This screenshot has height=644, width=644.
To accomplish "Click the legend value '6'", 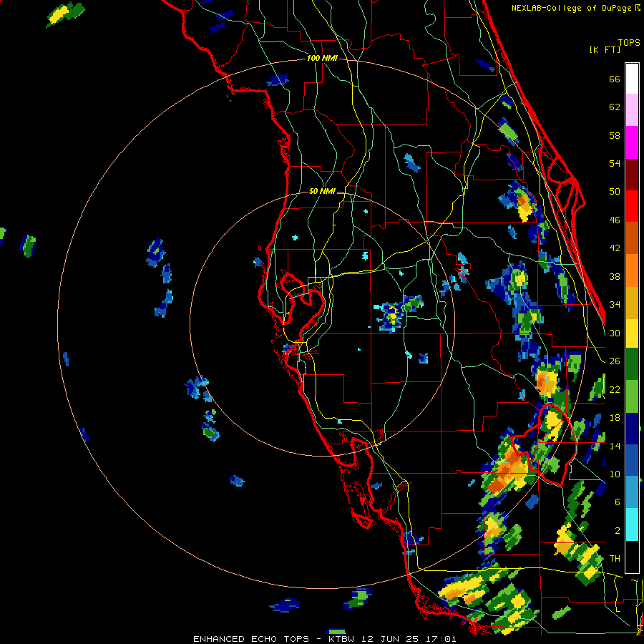I will pos(618,502).
